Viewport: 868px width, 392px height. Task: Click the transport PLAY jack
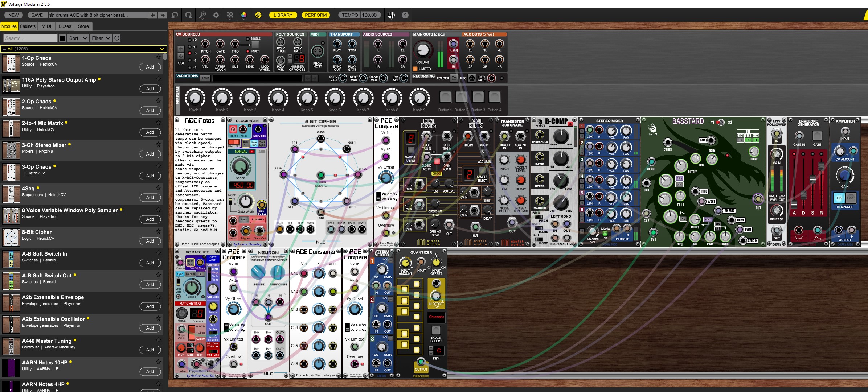[x=337, y=44]
